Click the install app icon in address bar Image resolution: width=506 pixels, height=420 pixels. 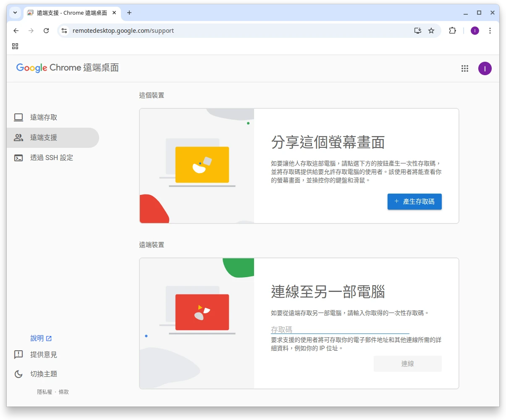[x=417, y=31]
